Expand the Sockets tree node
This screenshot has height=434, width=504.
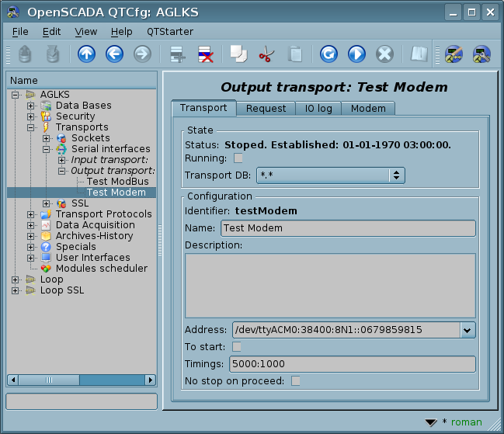point(46,138)
